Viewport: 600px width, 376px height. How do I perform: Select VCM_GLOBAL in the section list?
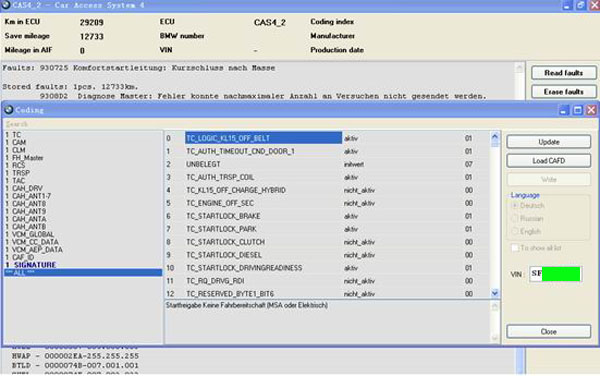pos(33,234)
